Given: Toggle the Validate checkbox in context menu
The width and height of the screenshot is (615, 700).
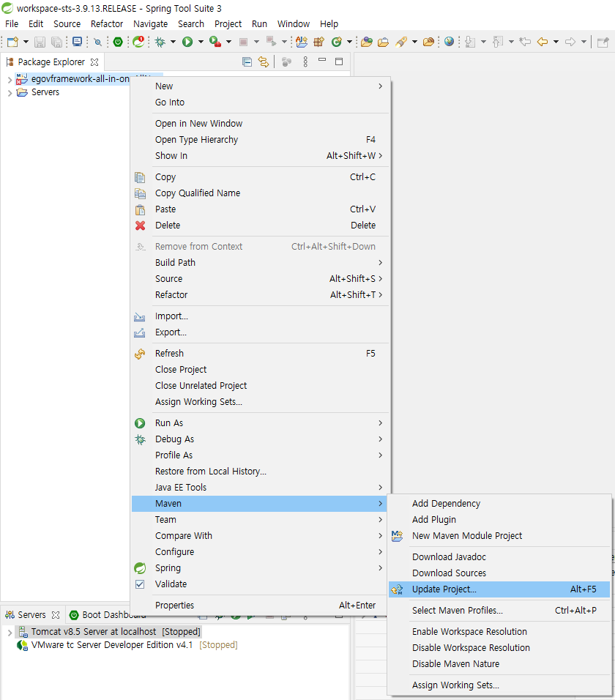Looking at the screenshot, I should pyautogui.click(x=140, y=584).
